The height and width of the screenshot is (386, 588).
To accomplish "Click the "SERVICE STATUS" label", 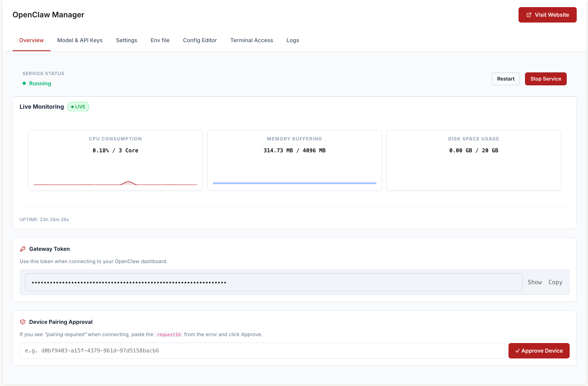I will coord(43,73).
